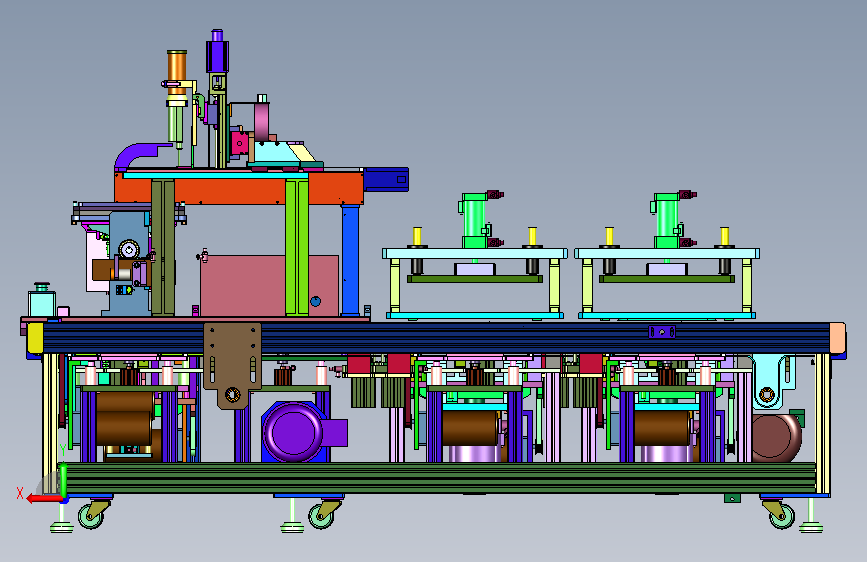Select the brown round motor at lower right
The height and width of the screenshot is (562, 867).
pos(776,438)
